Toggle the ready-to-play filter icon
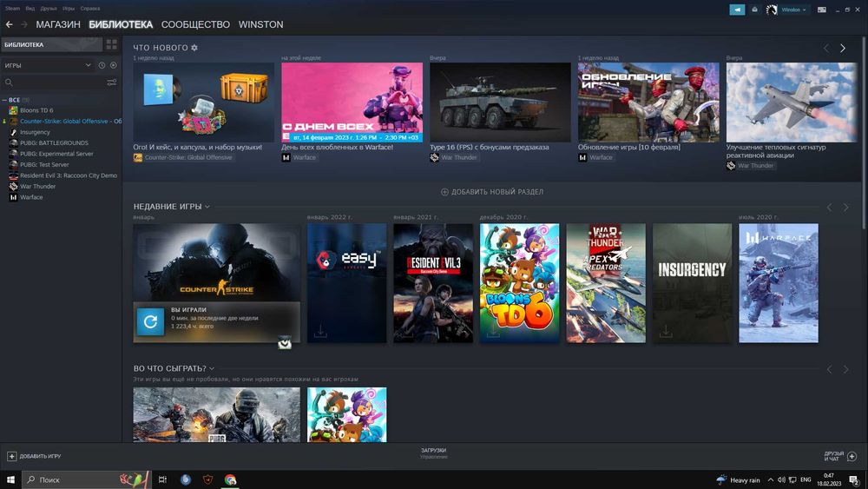Screen dimensions: 868x489 (x=114, y=65)
